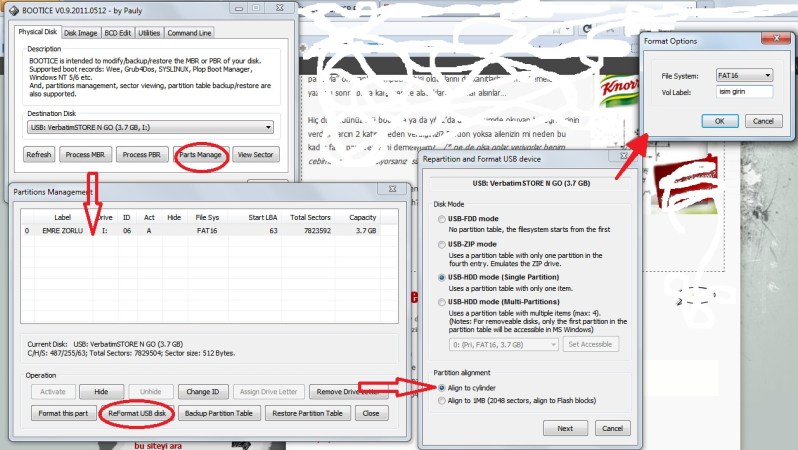Click the Start LBA column header
Screen dimensions: 798x450
point(263,217)
